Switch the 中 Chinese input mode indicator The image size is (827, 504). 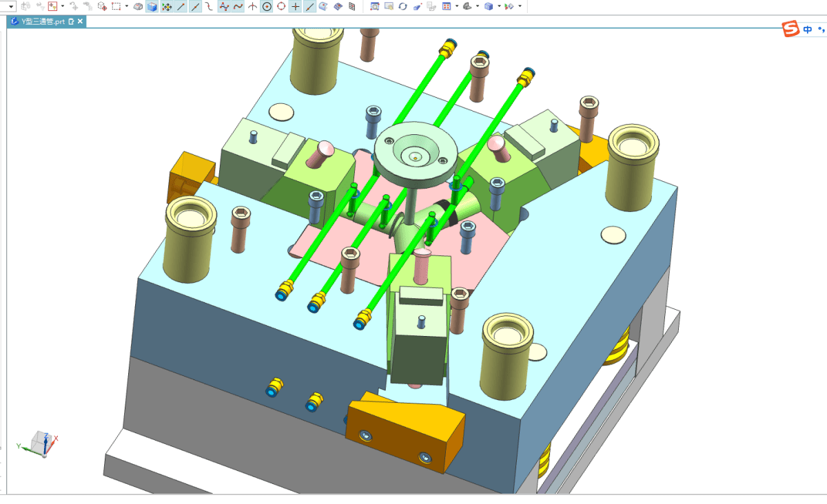coord(808,30)
